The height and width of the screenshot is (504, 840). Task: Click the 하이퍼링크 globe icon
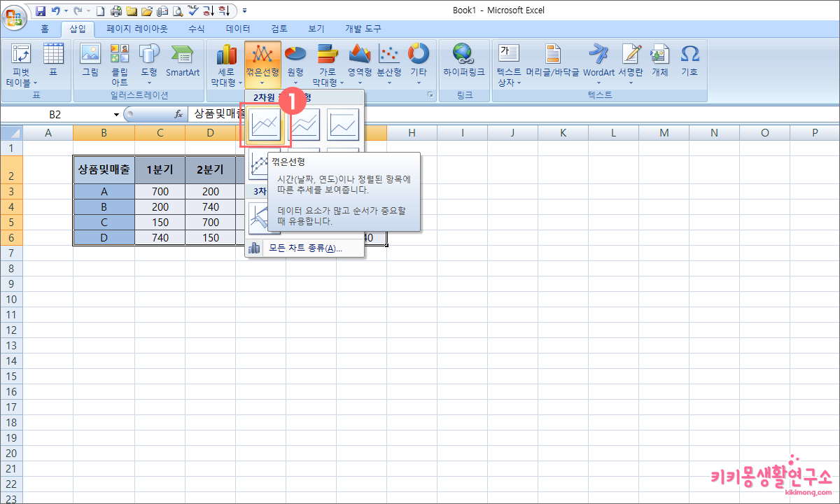click(x=463, y=55)
